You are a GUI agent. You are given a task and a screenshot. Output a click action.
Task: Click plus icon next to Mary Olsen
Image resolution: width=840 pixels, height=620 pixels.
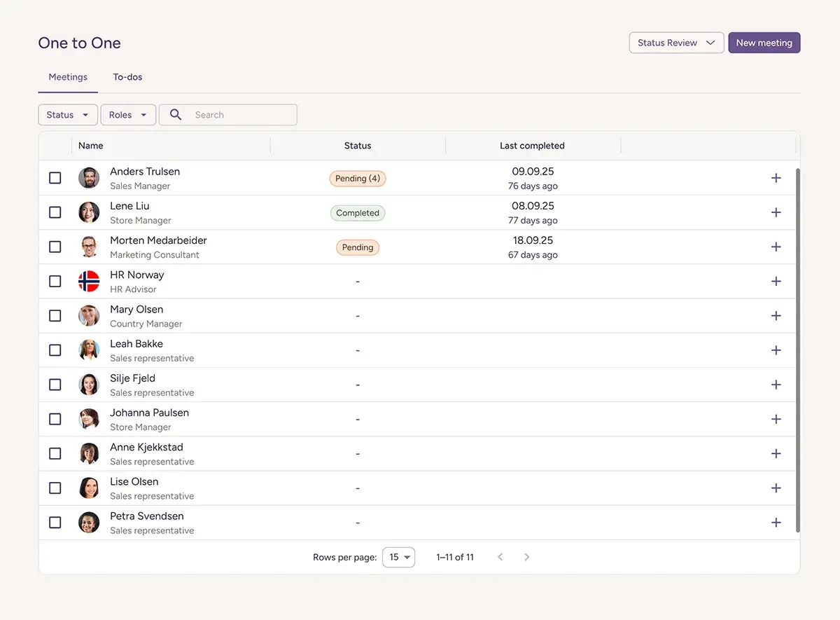click(x=776, y=316)
